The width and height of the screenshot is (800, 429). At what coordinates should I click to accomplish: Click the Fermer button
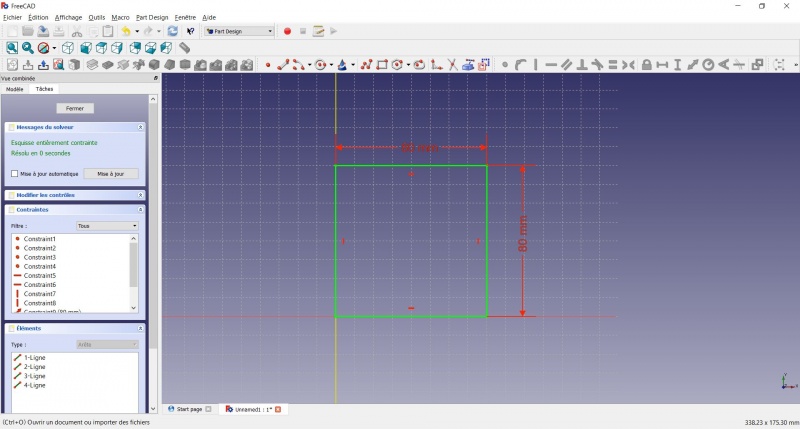[x=75, y=108]
